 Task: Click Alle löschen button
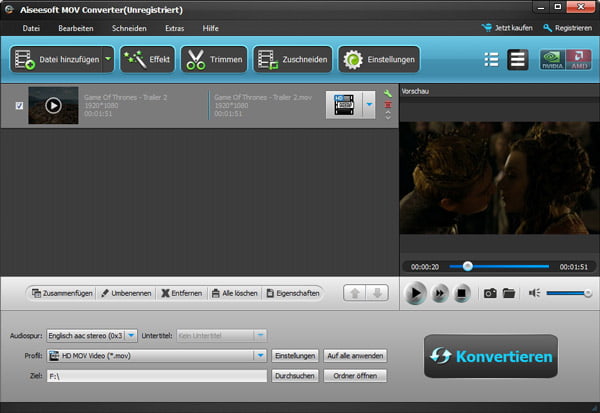[234, 293]
